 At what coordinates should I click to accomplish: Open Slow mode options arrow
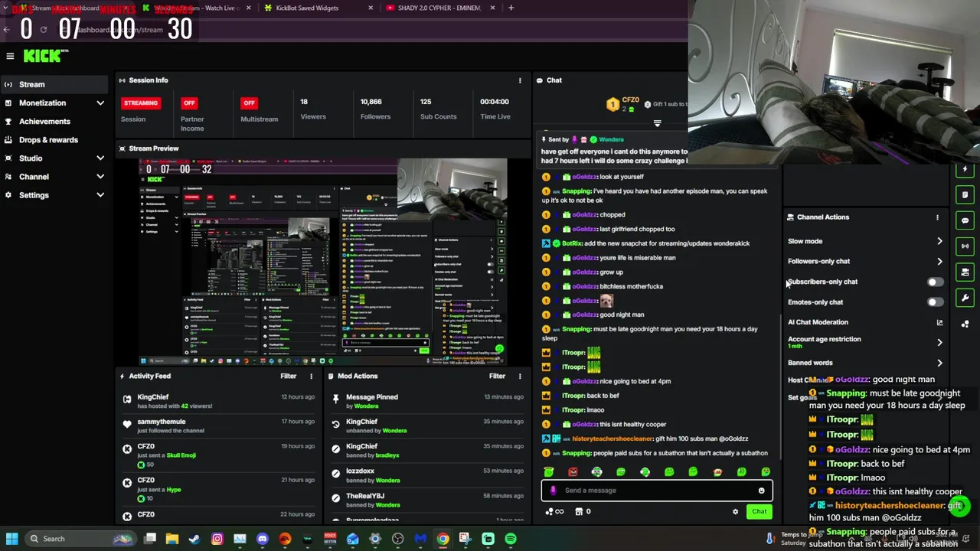939,241
